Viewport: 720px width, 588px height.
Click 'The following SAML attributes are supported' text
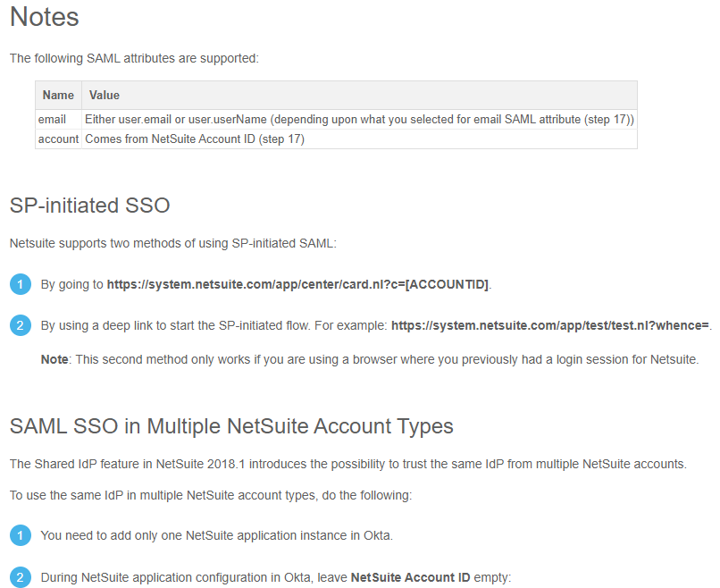click(134, 58)
